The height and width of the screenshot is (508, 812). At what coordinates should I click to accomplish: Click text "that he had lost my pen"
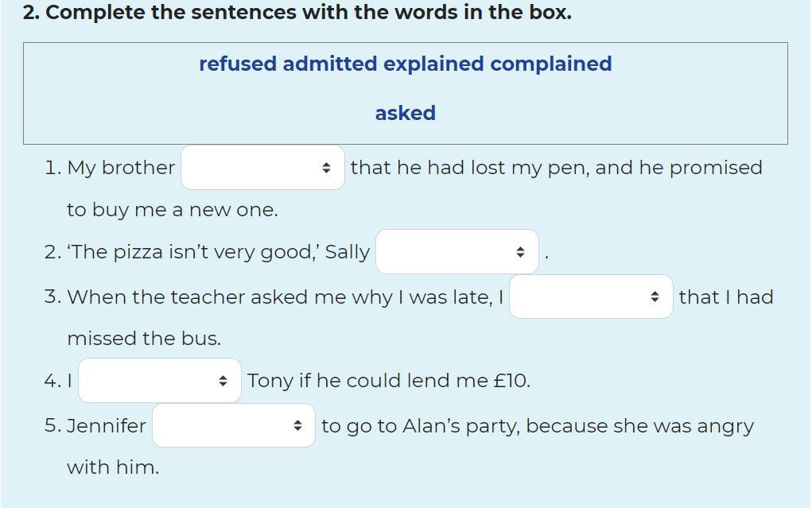coord(470,168)
